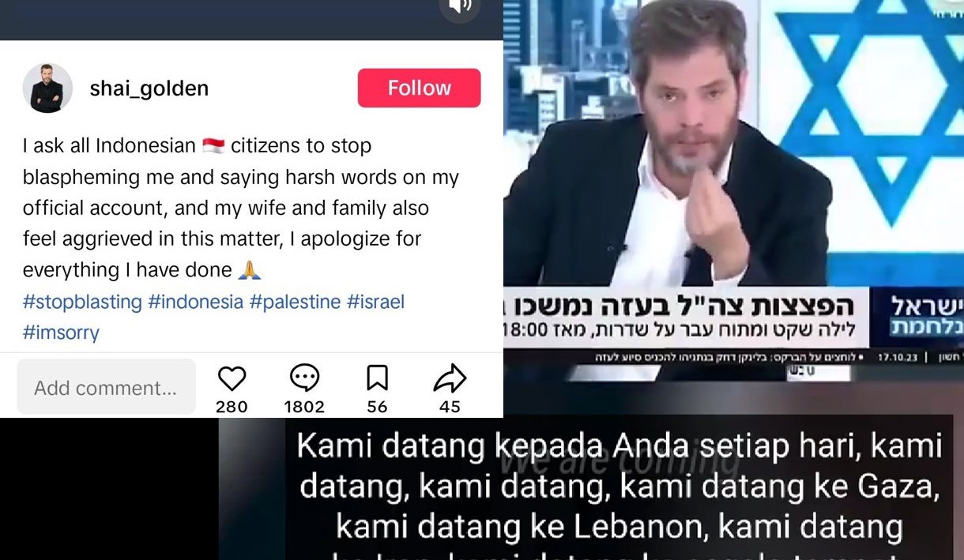Open shai_golden's profile picture

[x=47, y=88]
